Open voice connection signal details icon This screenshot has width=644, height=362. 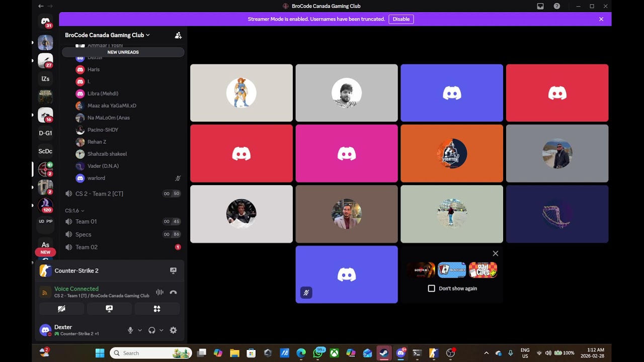point(45,292)
